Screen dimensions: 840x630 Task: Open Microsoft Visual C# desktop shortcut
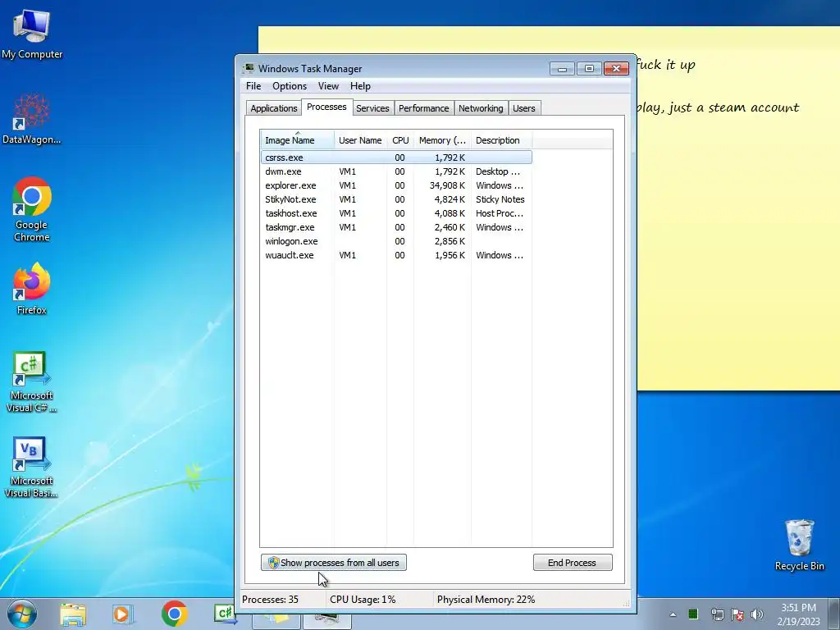(32, 381)
